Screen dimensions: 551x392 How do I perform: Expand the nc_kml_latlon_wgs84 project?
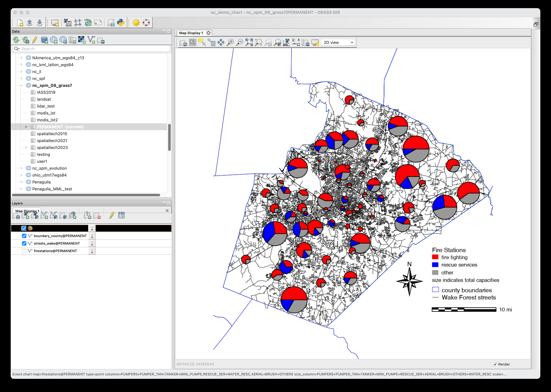21,65
